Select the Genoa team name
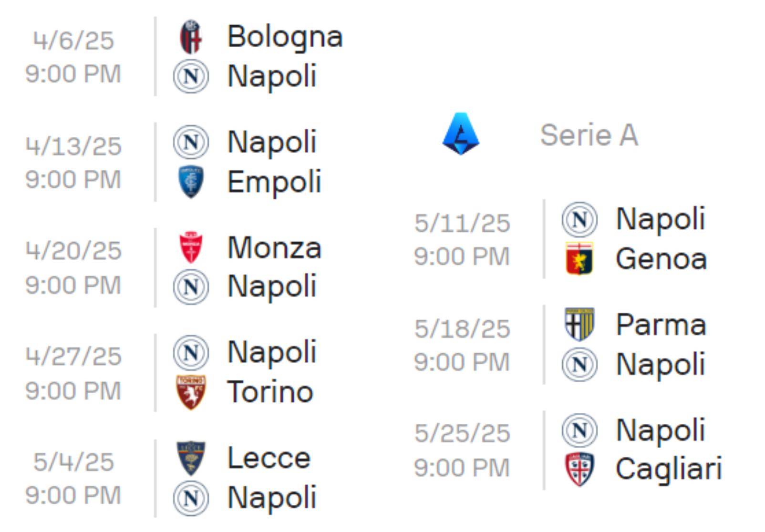The width and height of the screenshot is (765, 532). coord(661,259)
